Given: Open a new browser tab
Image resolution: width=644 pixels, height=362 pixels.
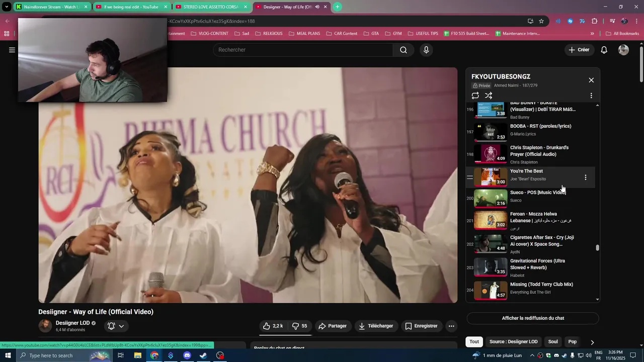Looking at the screenshot, I should click(337, 7).
